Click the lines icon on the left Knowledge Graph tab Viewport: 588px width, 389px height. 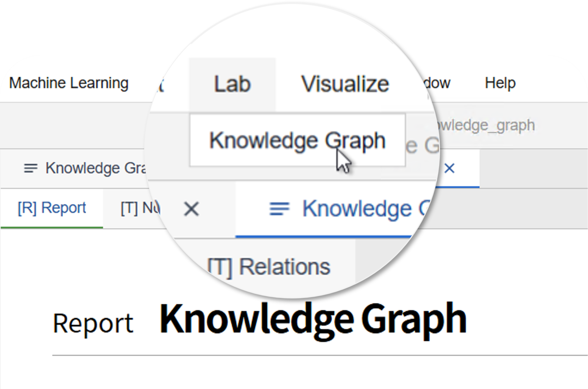[31, 168]
